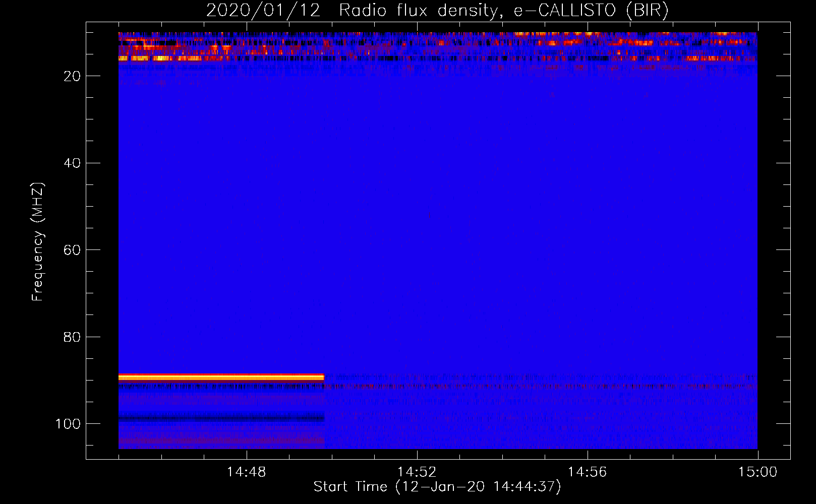Click the 60 MHz frequency tick label
816x504 pixels.
point(72,250)
